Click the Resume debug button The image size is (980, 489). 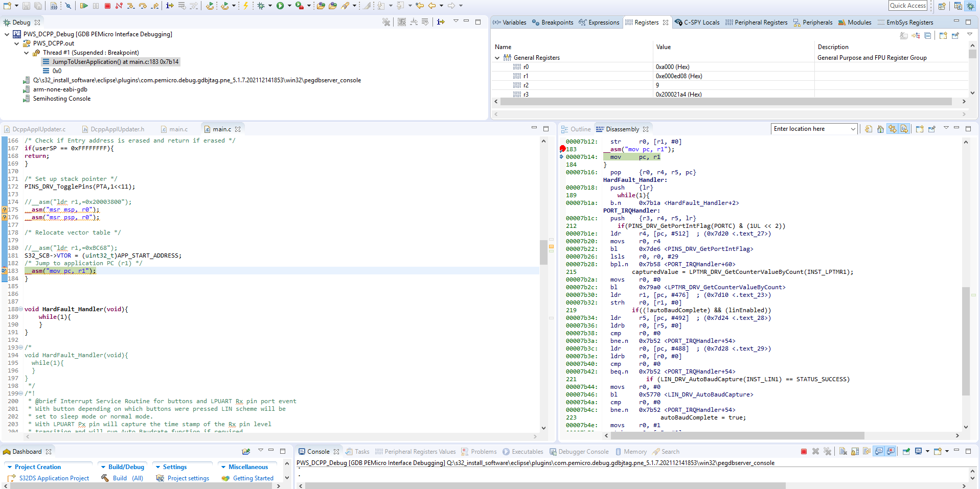coord(84,6)
